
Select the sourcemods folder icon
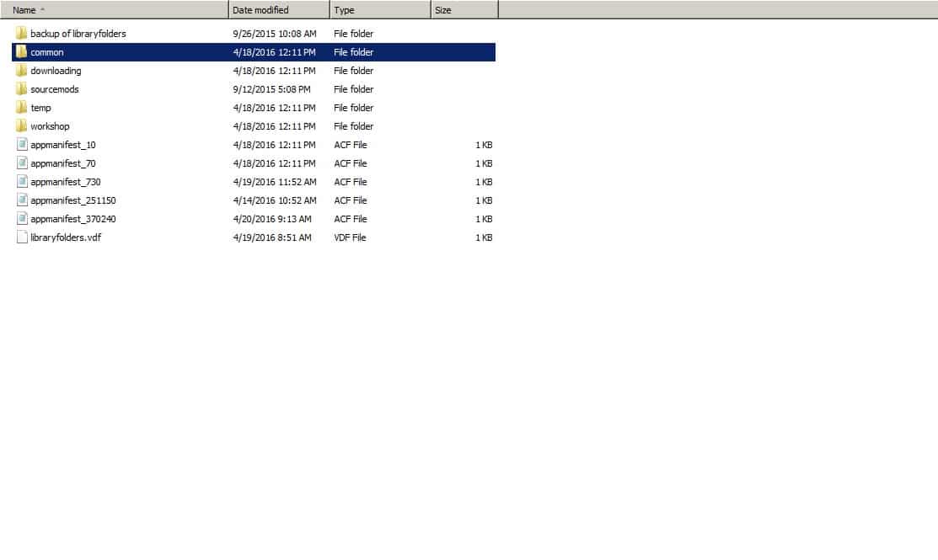coord(22,89)
